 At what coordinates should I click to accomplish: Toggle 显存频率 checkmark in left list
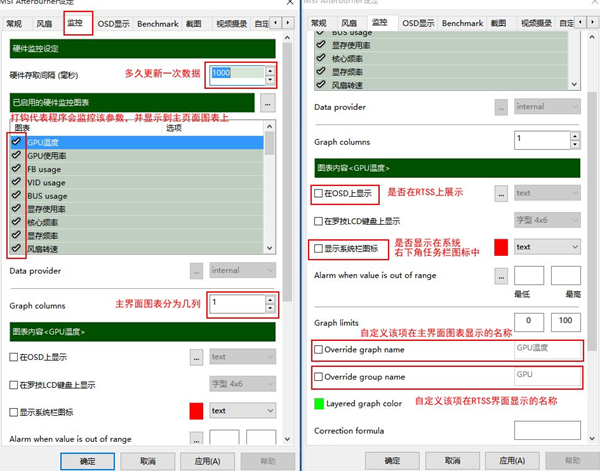pos(16,235)
